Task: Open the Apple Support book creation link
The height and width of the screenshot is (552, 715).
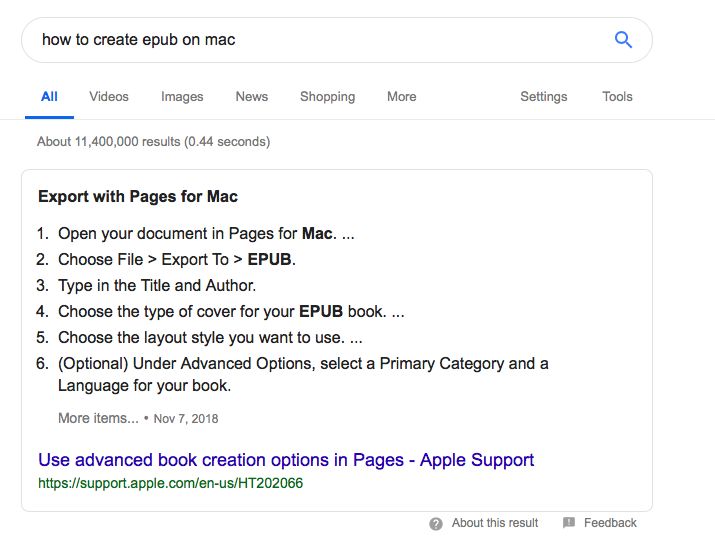Action: [286, 460]
